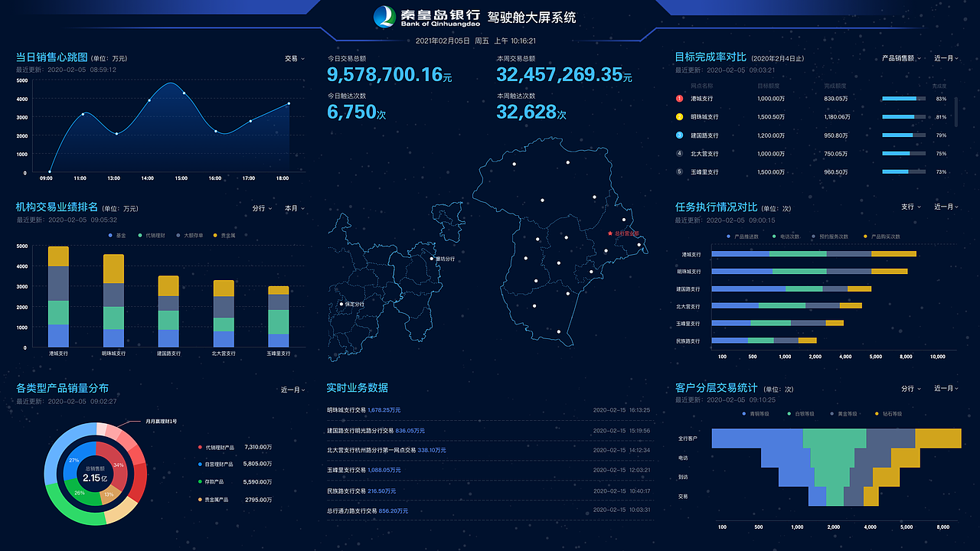Image resolution: width=980 pixels, height=551 pixels.
Task: Open the 支行 dropdown in the 任务执行情况对比 panel
Action: pos(911,207)
